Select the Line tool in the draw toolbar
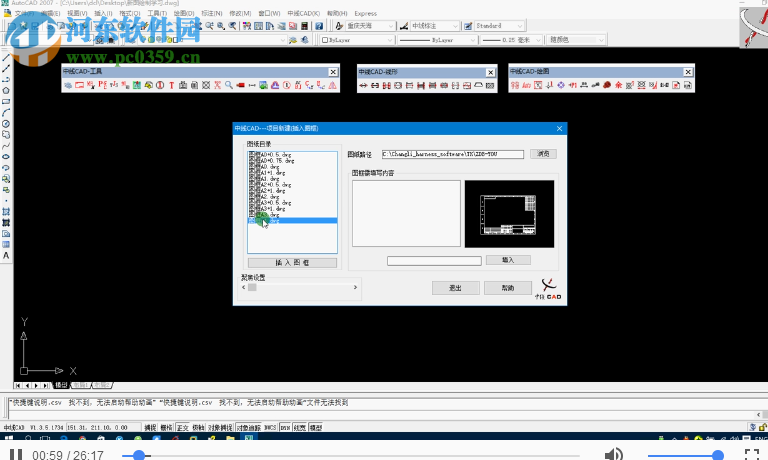Viewport: 768px width, 460px height. tap(6, 58)
